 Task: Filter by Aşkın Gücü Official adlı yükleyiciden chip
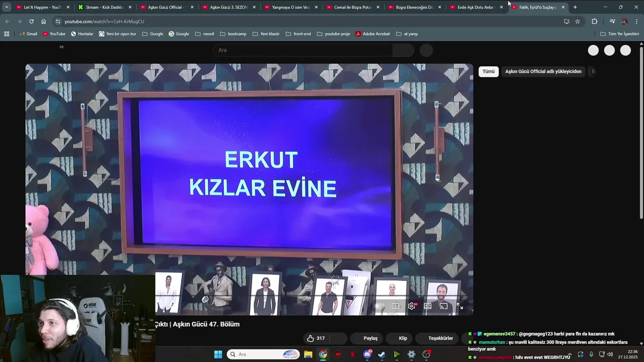click(x=543, y=71)
